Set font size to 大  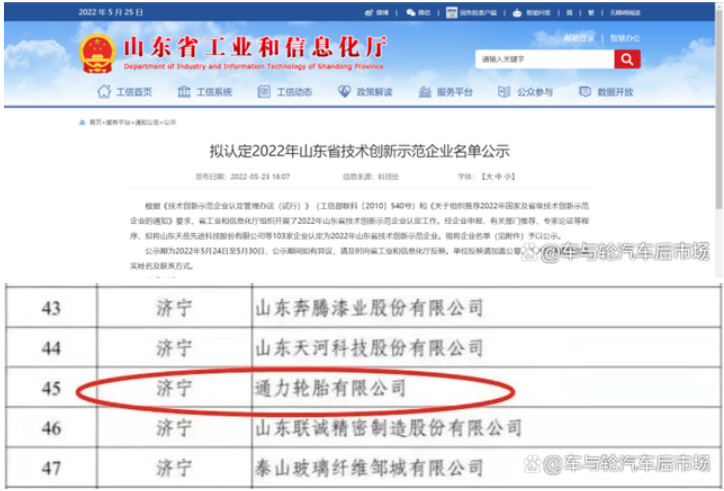(x=490, y=176)
